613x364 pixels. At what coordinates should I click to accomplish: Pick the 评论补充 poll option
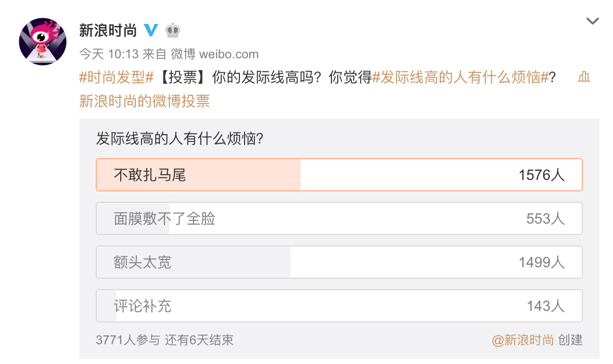(339, 306)
